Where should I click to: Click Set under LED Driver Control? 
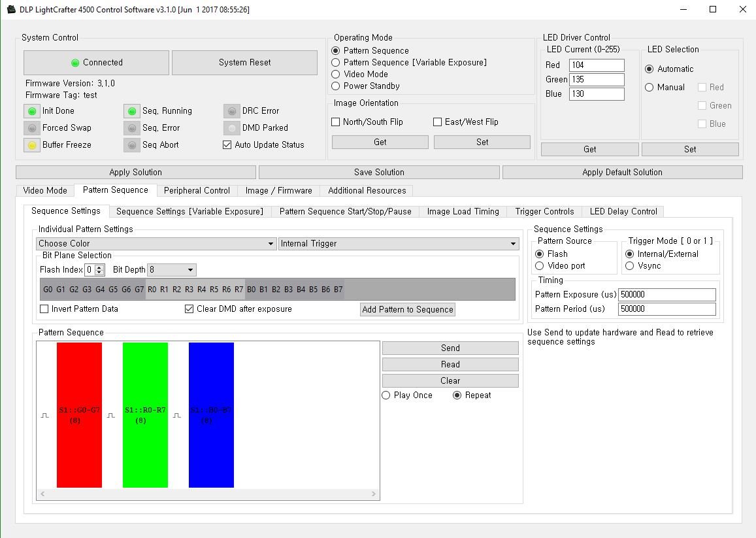(690, 150)
